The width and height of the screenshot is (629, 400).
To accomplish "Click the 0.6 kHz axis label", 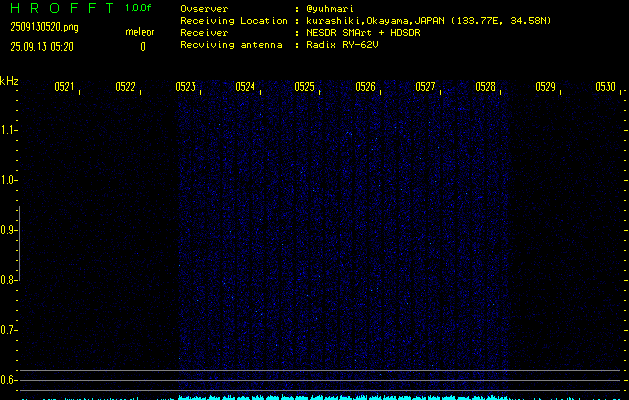I will tap(7, 380).
